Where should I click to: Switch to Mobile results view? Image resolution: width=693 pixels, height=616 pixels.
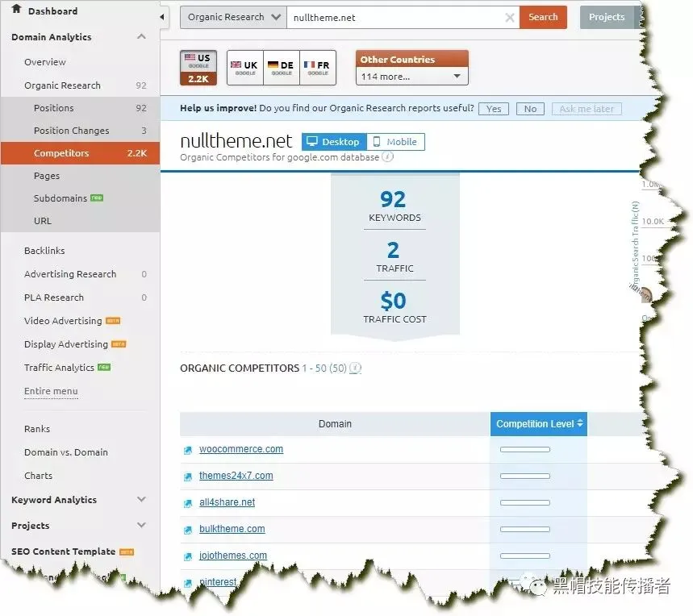pos(395,142)
